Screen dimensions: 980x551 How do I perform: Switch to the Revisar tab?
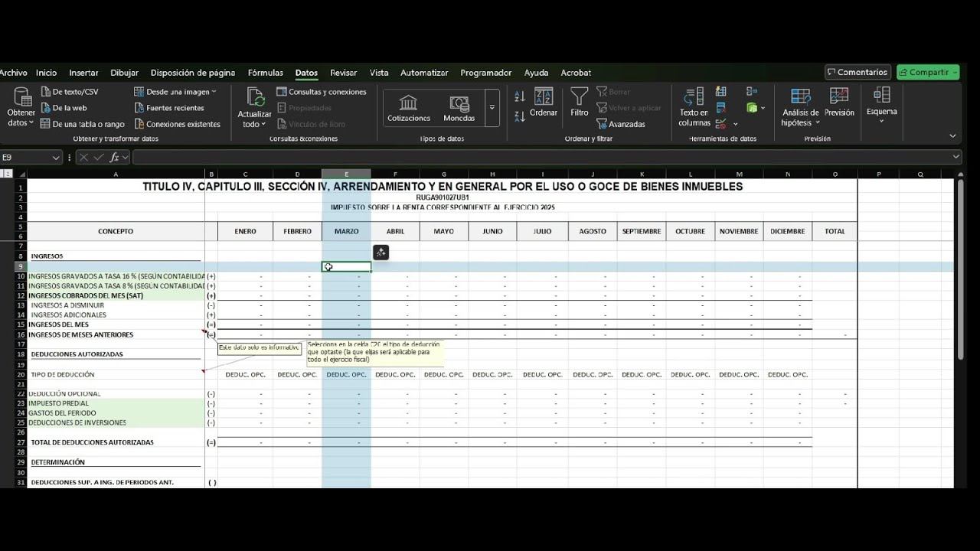[344, 73]
